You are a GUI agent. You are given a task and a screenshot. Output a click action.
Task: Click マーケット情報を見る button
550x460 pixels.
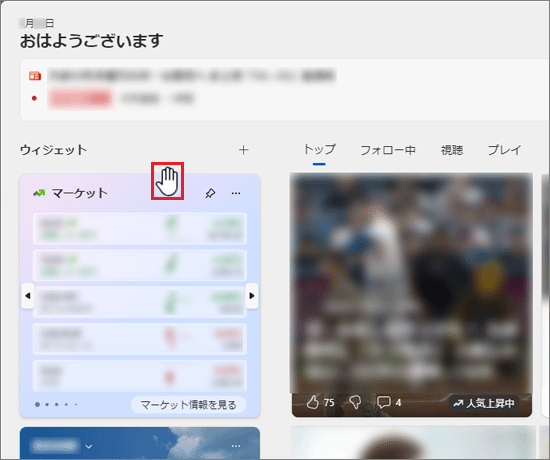click(x=188, y=405)
